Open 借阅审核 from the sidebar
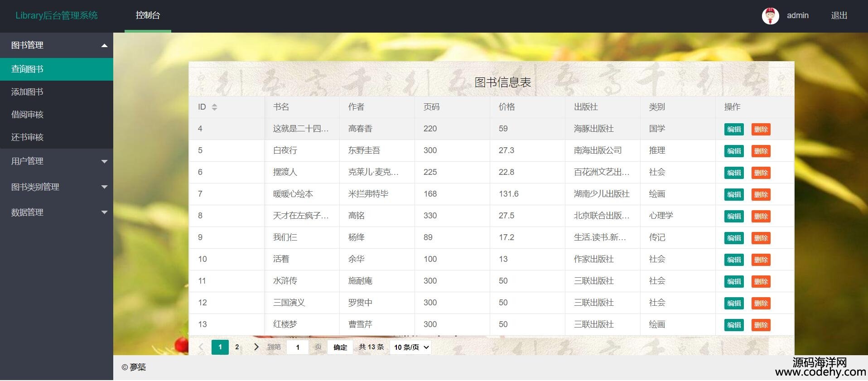Screen dimensions: 868x381 click(27, 115)
